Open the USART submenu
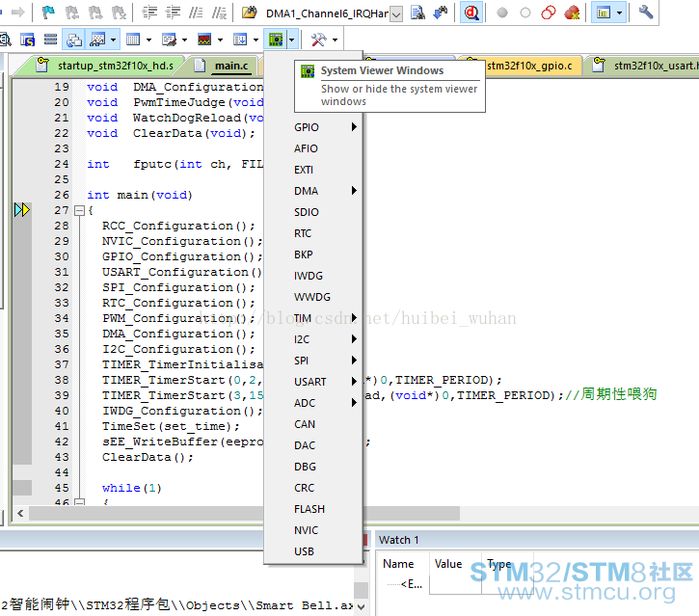The image size is (699, 616). pos(313,382)
